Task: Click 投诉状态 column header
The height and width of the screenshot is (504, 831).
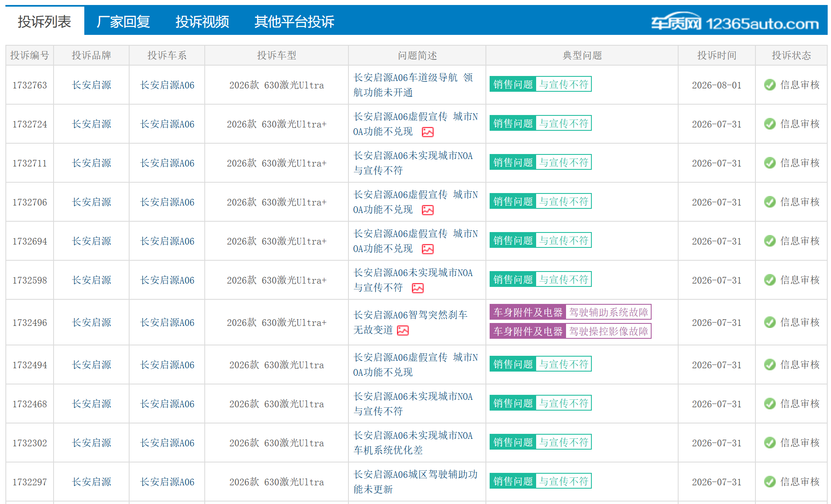Action: tap(792, 55)
